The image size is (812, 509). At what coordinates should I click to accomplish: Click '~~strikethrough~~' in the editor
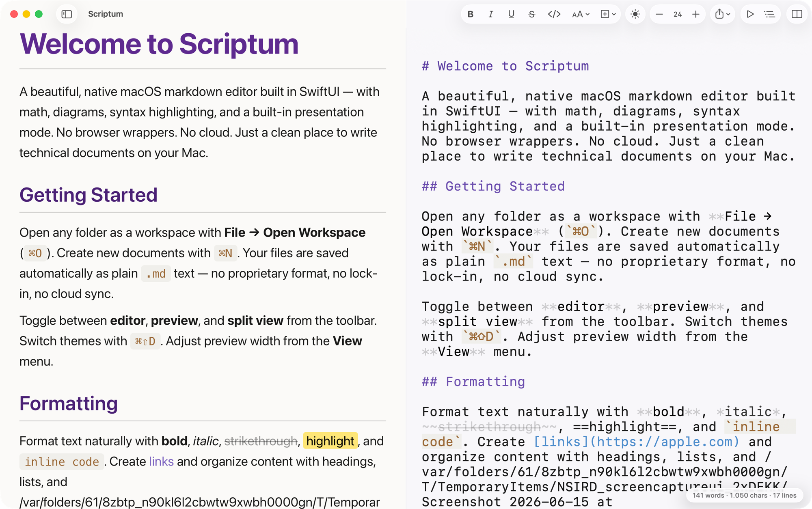coord(489,427)
